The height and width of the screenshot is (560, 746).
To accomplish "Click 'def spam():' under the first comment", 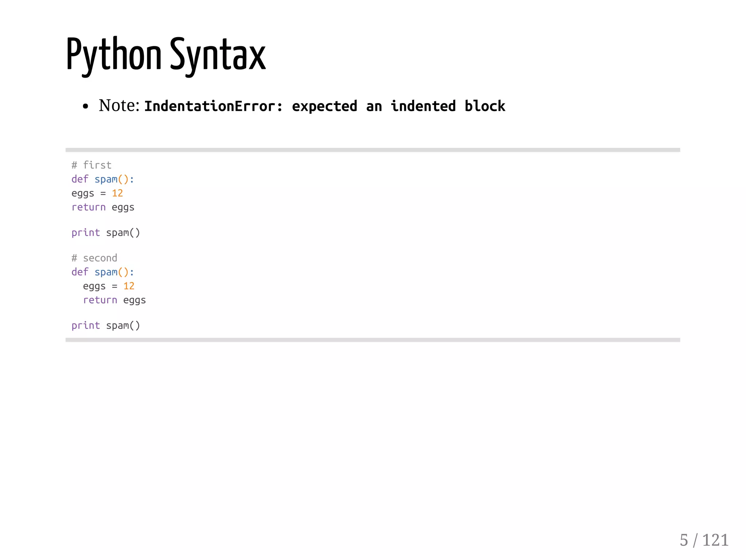I will click(103, 179).
